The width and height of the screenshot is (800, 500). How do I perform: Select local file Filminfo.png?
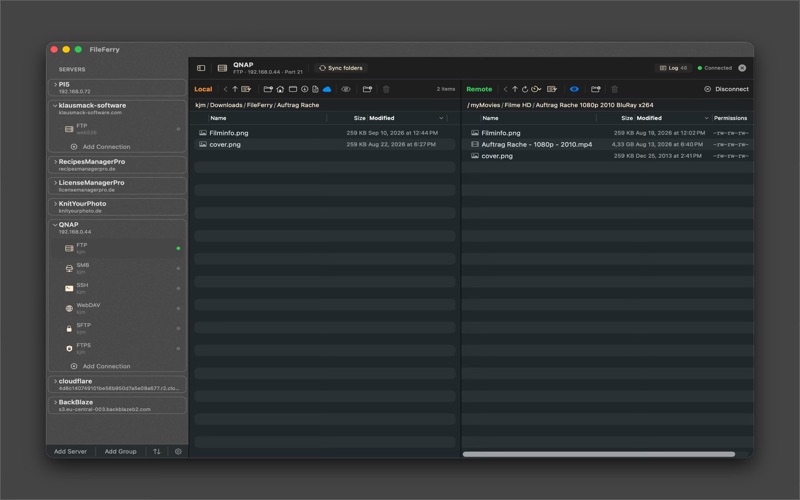[x=324, y=133]
